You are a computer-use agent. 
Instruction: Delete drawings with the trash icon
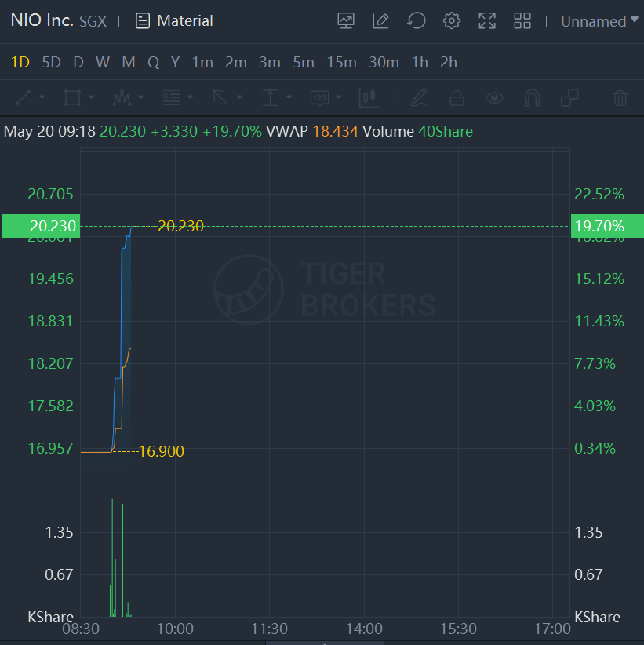click(x=620, y=98)
